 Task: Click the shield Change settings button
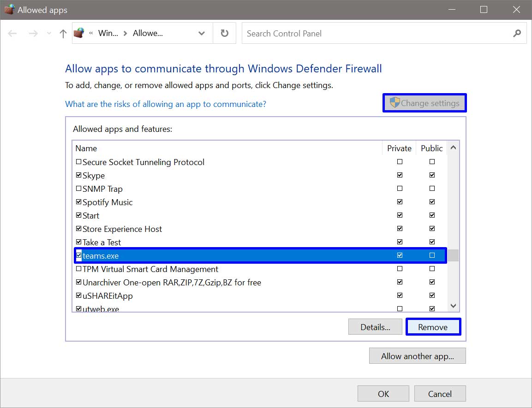(x=424, y=103)
